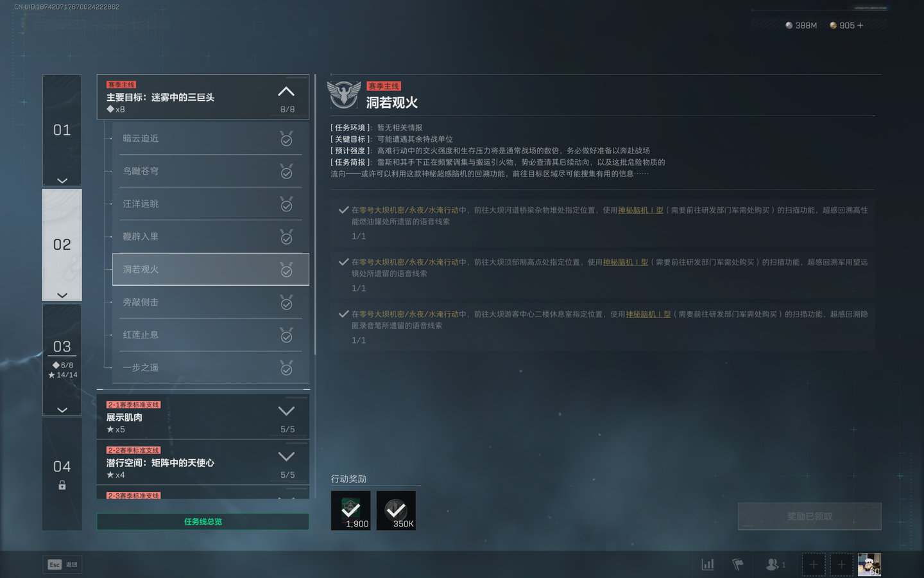Click the completion medal for 暗云迫近
The image size is (924, 578).
[x=287, y=139]
